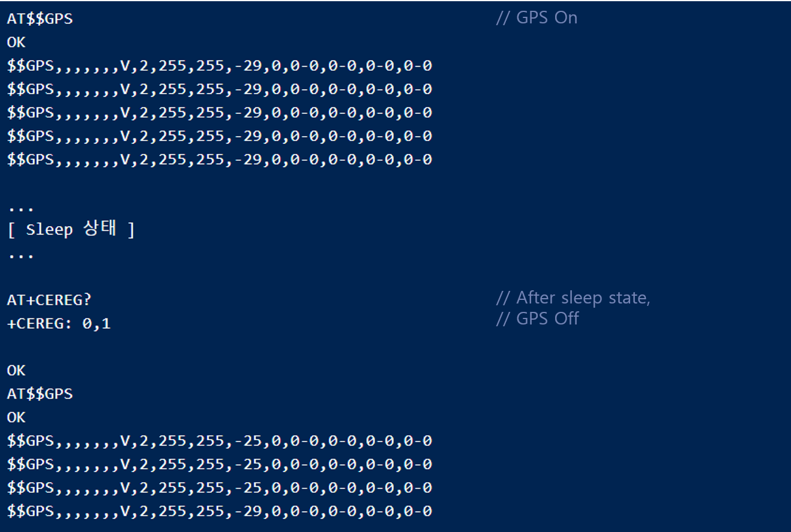Image resolution: width=791 pixels, height=532 pixels.
Task: Click the OK line following the second AT$$GPS
Action: [x=16, y=417]
